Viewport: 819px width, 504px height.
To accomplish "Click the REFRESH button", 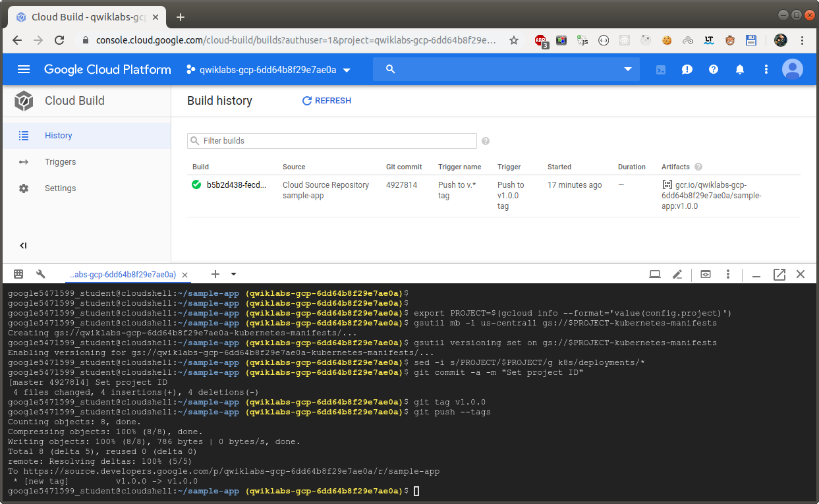I will [327, 101].
